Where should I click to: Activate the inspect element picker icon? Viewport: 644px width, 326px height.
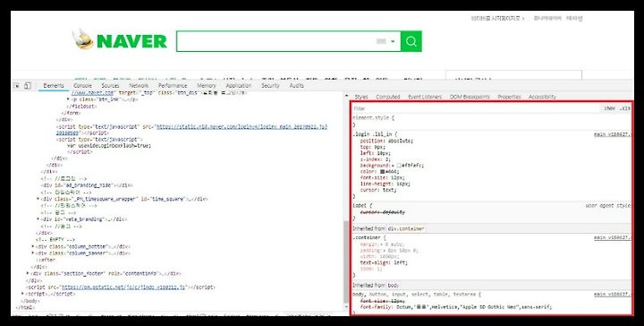click(17, 86)
